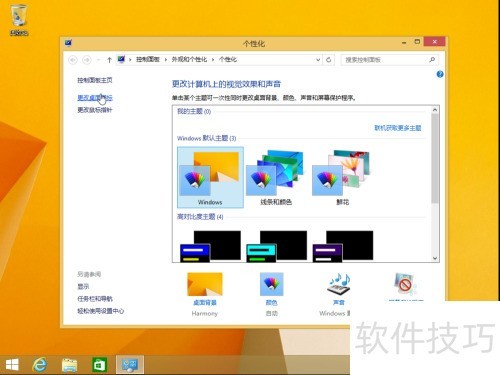Open 轻松使用设置中心 link

point(100,311)
